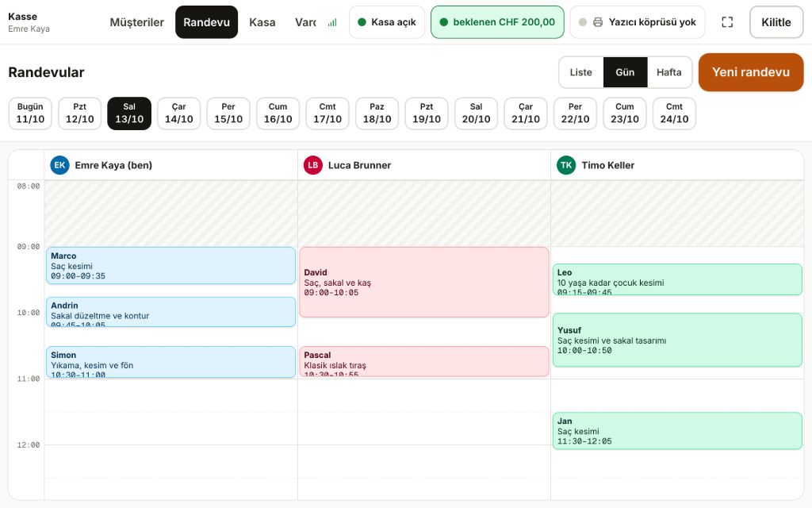Viewport: 812px width, 508px height.
Task: Click the Luca Brunner column header name
Action: (359, 165)
